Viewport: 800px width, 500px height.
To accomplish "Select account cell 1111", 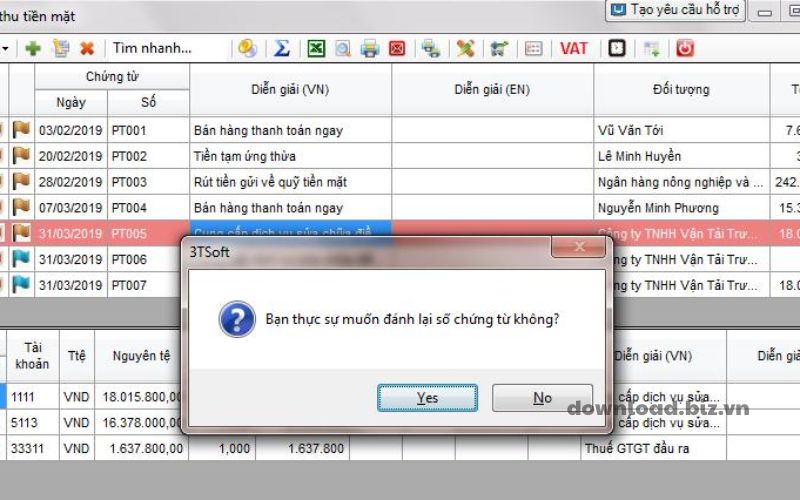I will (33, 397).
